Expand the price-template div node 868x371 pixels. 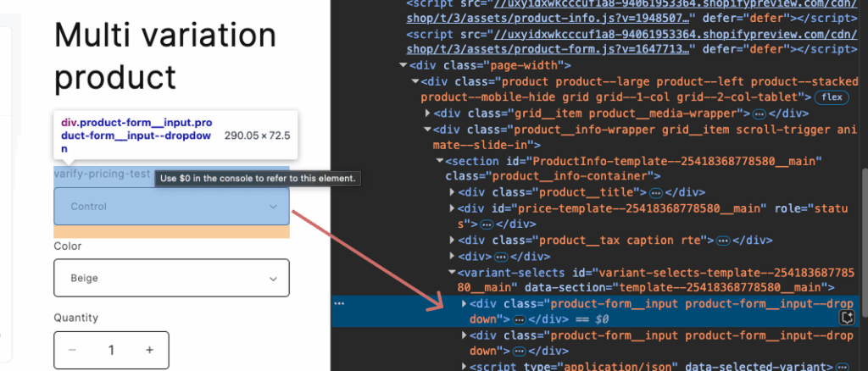(x=453, y=208)
